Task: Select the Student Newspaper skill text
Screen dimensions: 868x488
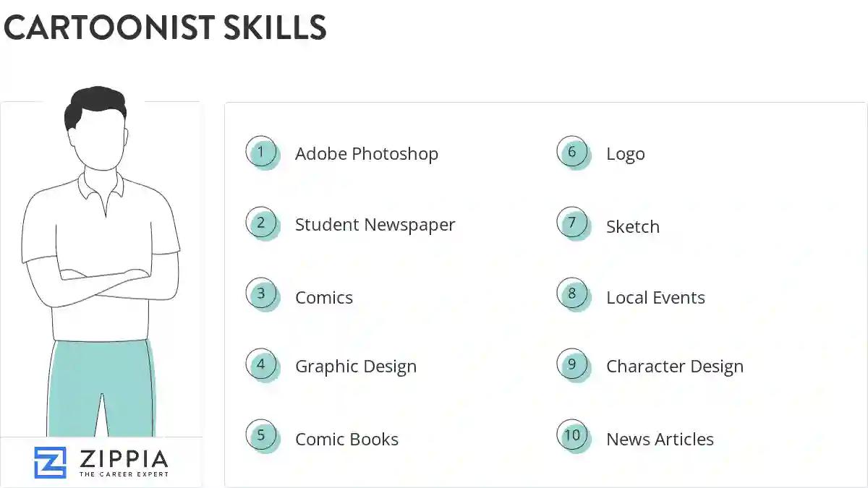Action: (x=375, y=225)
